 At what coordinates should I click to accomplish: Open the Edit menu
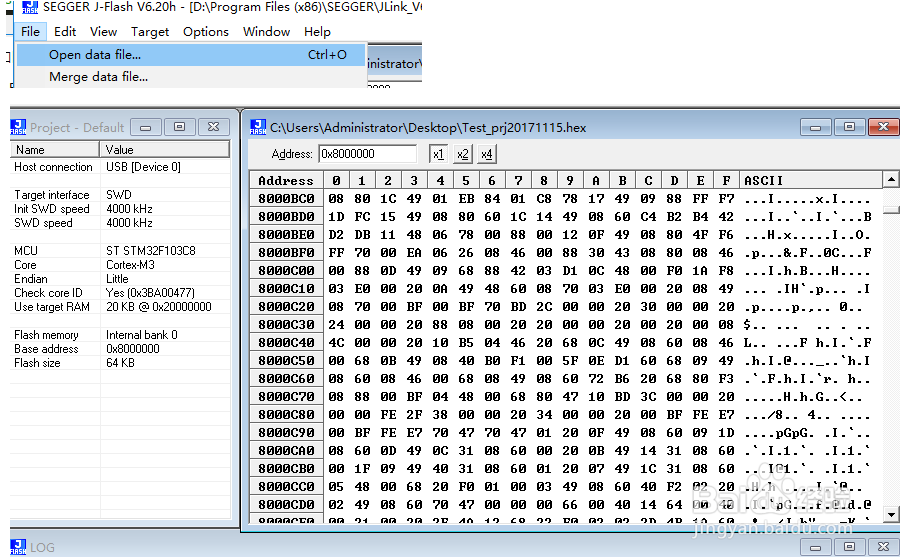pos(65,32)
